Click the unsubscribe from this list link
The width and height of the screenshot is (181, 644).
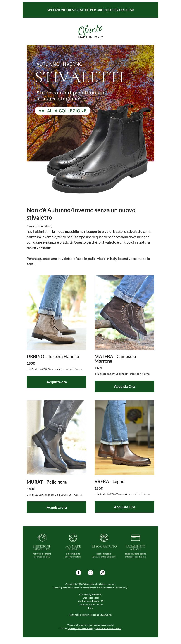(108, 628)
